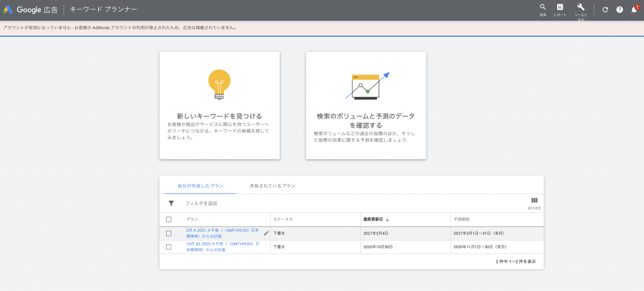Click the 2020年10月30日 date cell
The image size is (644, 291).
click(x=378, y=247)
